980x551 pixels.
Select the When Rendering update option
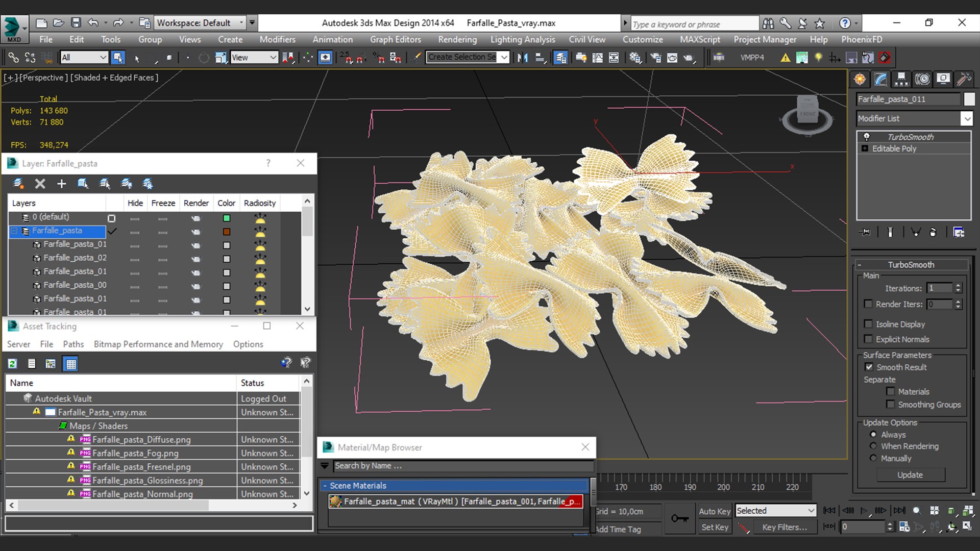(x=873, y=446)
